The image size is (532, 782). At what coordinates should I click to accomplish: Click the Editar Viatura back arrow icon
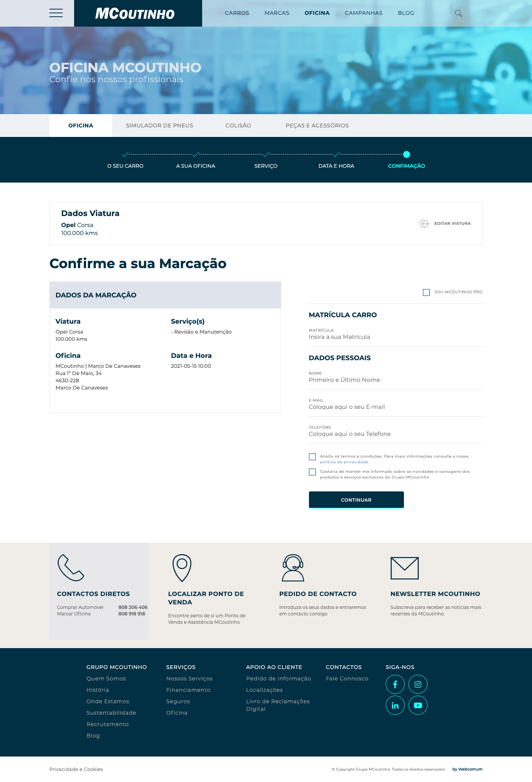point(424,224)
